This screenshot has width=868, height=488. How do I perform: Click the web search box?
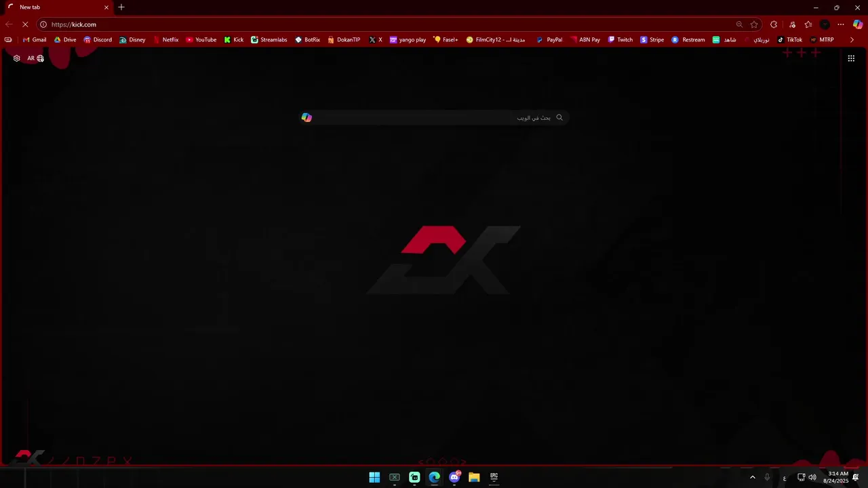click(433, 118)
